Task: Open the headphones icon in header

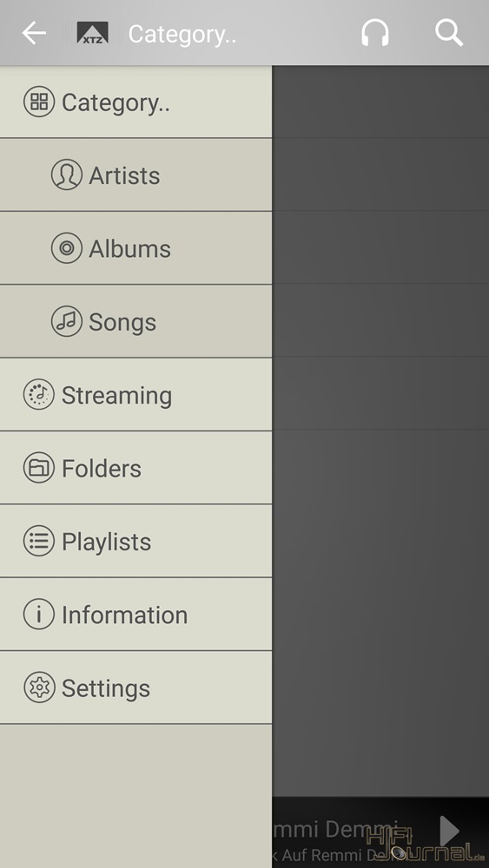Action: pyautogui.click(x=375, y=33)
